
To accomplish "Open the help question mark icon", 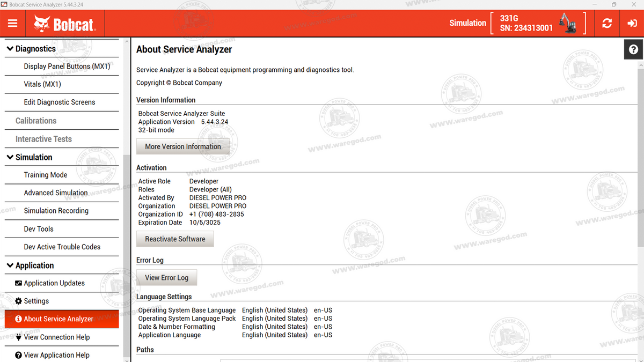I will tap(634, 49).
